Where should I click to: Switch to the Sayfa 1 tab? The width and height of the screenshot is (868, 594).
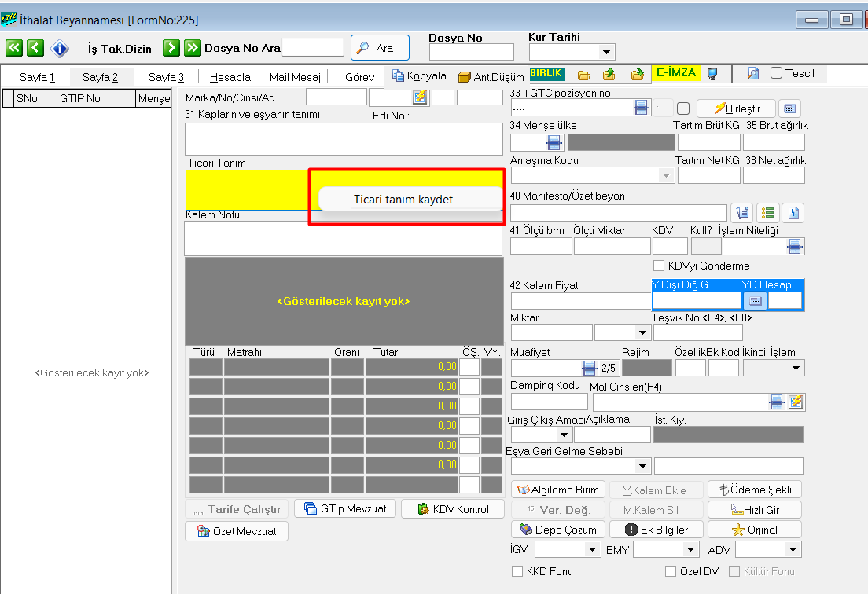point(37,77)
